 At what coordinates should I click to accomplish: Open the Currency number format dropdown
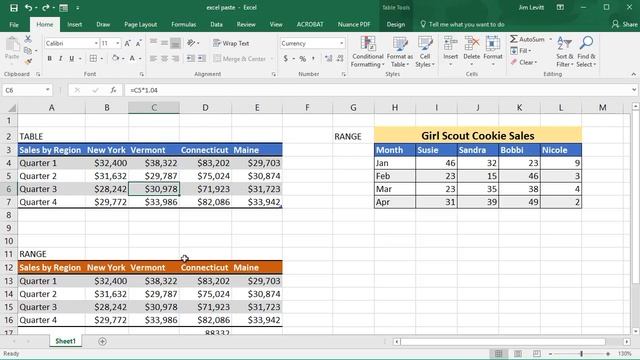(x=341, y=43)
